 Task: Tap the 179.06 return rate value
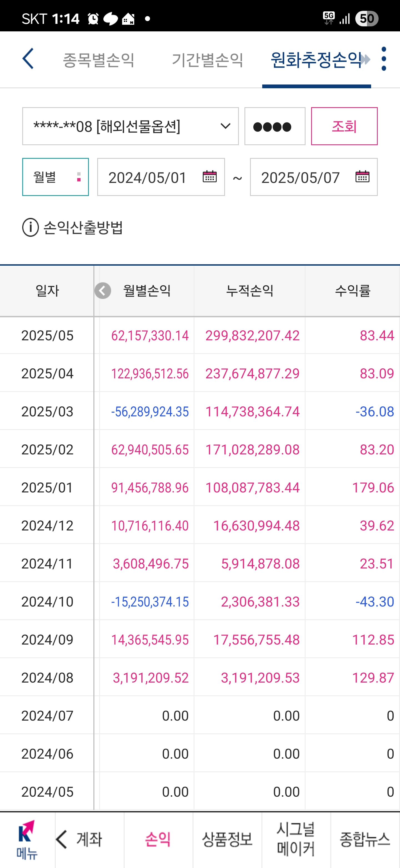[373, 488]
